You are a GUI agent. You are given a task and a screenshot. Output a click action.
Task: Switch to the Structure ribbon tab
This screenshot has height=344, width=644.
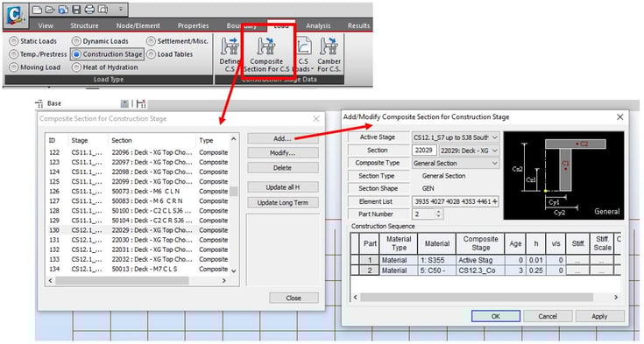(x=84, y=25)
